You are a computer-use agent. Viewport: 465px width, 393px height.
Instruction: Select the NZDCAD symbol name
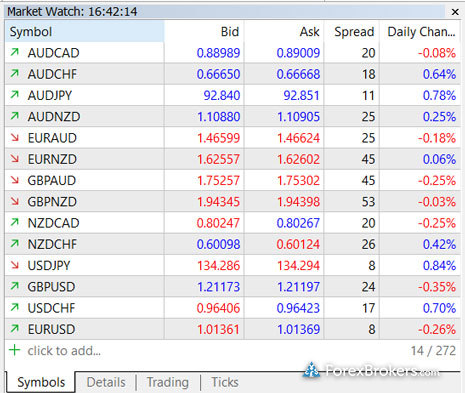click(54, 223)
